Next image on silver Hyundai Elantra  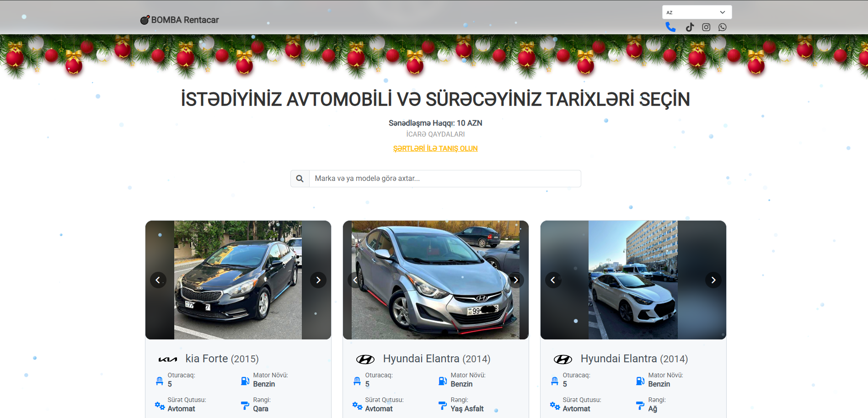pyautogui.click(x=516, y=280)
